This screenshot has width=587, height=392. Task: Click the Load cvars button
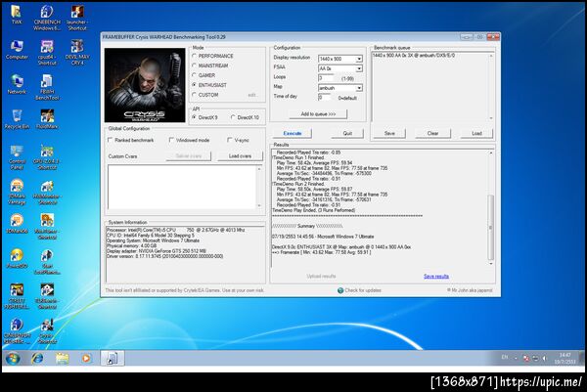point(240,156)
